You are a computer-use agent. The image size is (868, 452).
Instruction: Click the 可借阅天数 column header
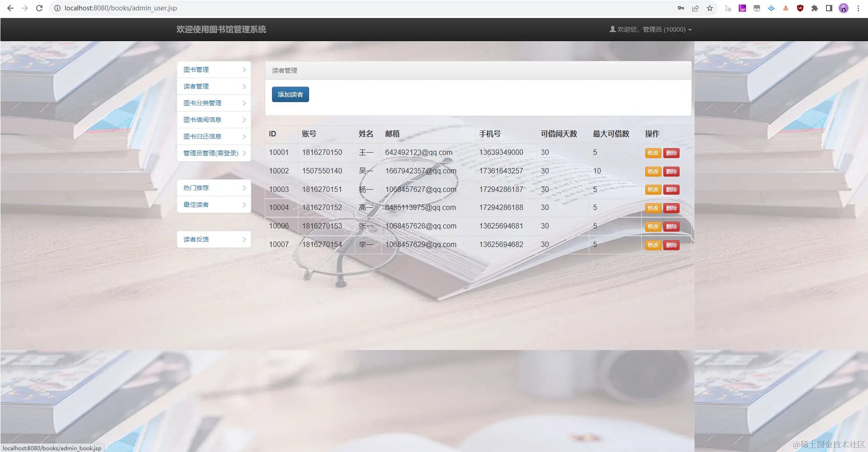(x=559, y=134)
